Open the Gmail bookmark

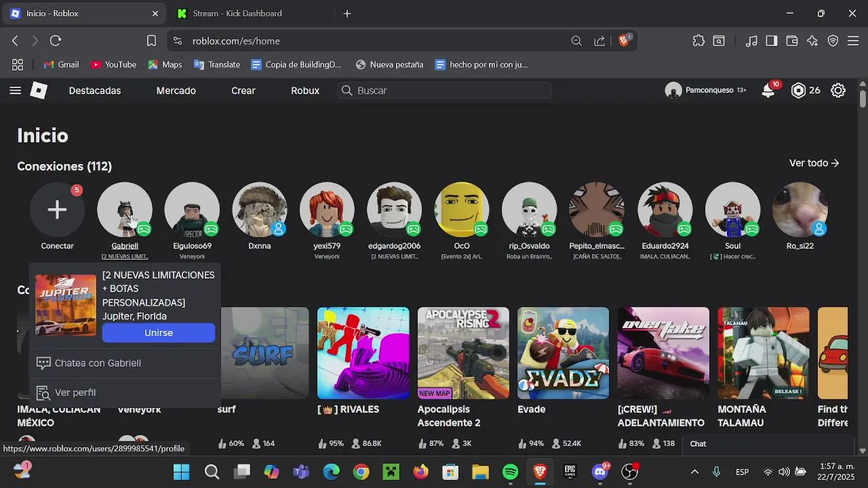pyautogui.click(x=61, y=64)
